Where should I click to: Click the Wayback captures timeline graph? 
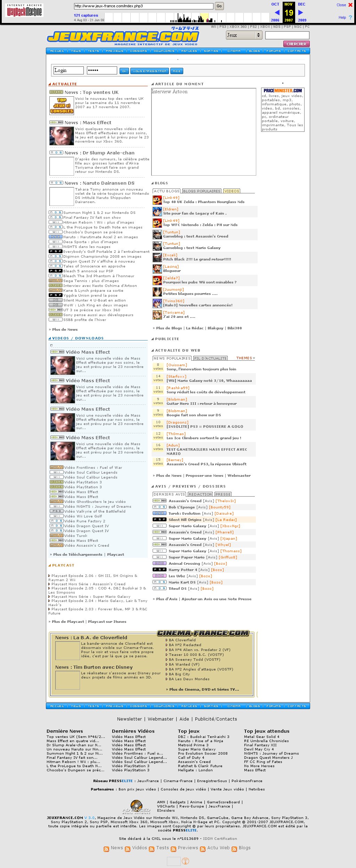pos(187,18)
